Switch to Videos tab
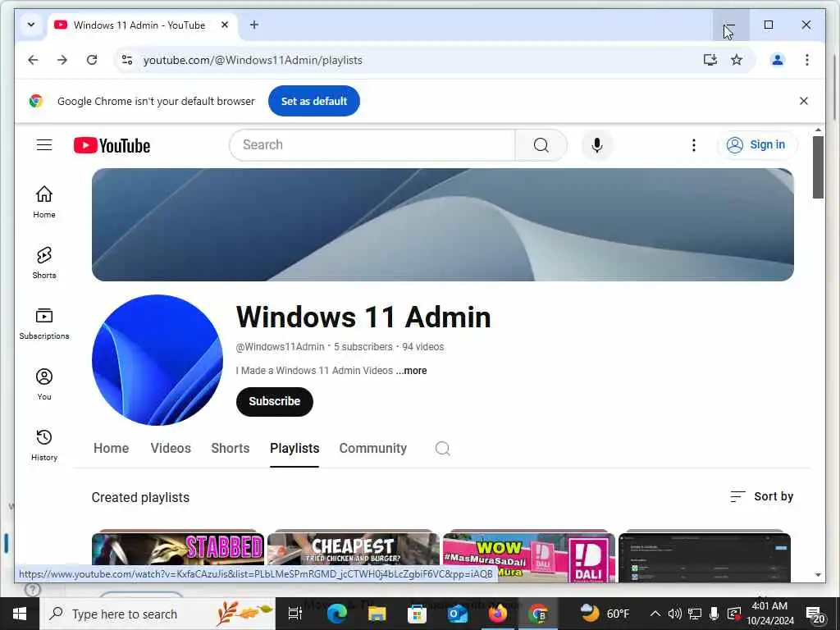 coord(171,449)
